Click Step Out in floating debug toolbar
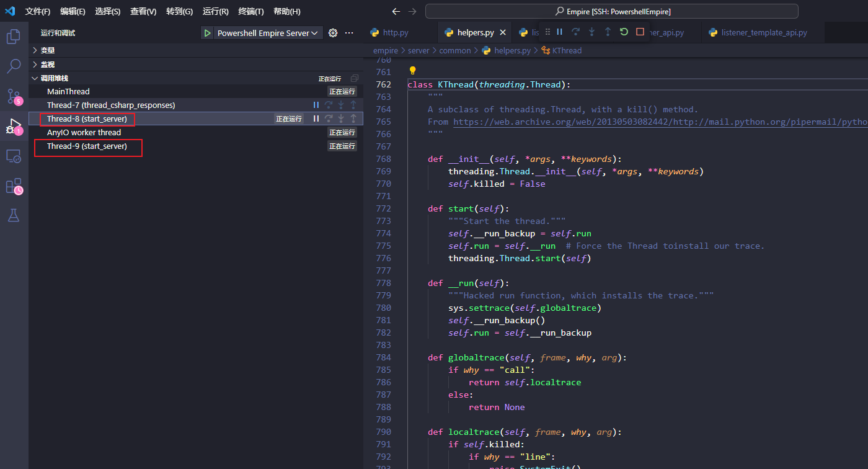This screenshot has width=868, height=469. (x=608, y=32)
